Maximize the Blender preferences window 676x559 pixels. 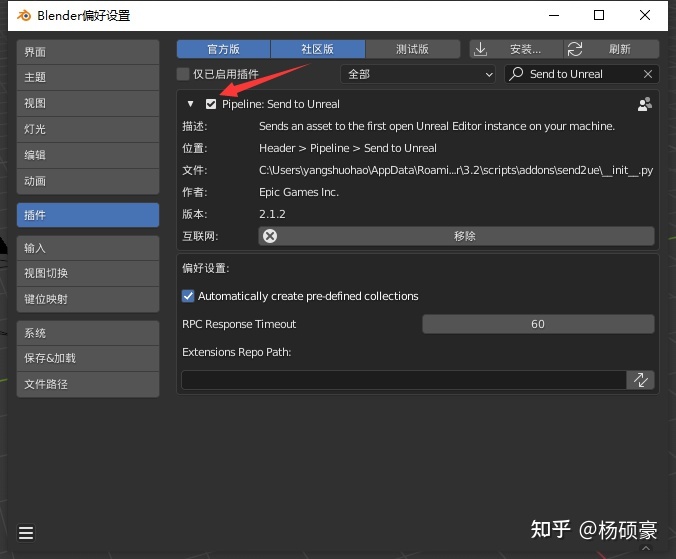pos(599,16)
